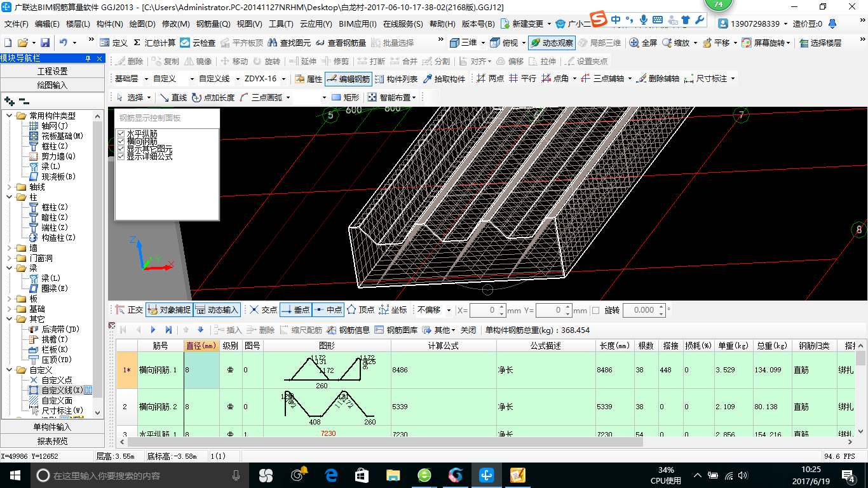Viewport: 868px width, 488px height.
Task: Click 交点 intersection snap
Action: pos(263,310)
